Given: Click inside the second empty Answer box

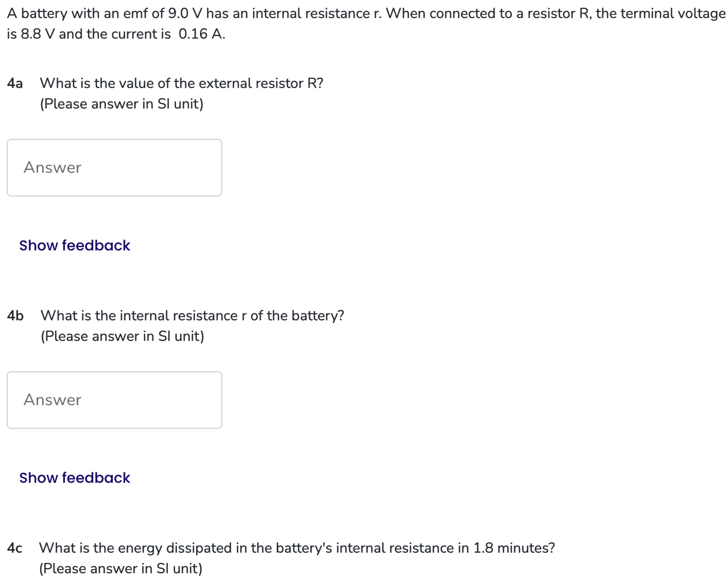Looking at the screenshot, I should pos(115,399).
